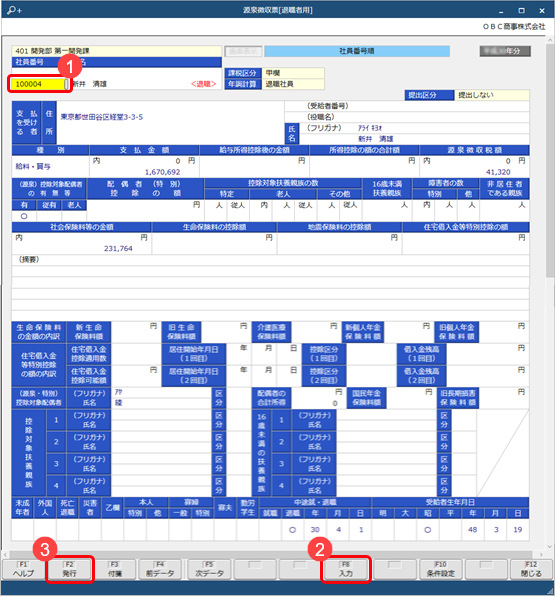The height and width of the screenshot is (596, 555).
Task: Click the 社員番号順 sort header bar
Action: point(357,51)
